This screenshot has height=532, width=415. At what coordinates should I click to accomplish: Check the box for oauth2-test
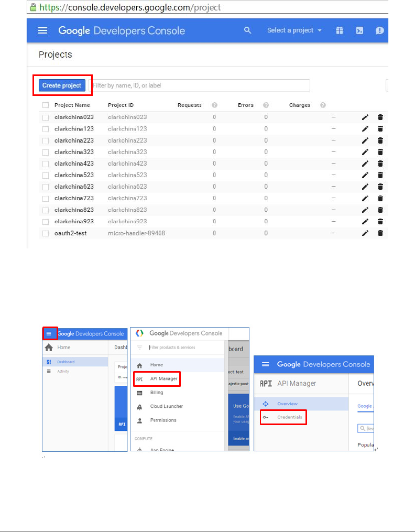click(x=46, y=233)
